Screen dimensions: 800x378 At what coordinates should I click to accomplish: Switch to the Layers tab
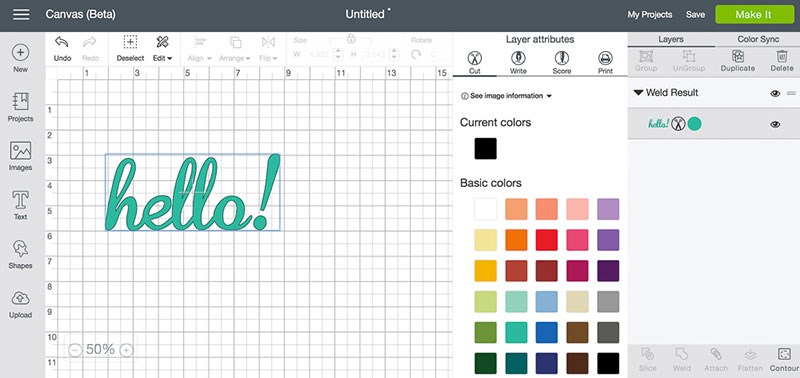point(671,39)
